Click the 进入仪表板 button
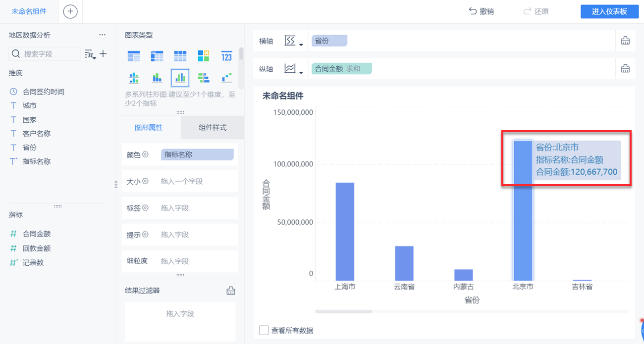644x344 pixels. [609, 12]
